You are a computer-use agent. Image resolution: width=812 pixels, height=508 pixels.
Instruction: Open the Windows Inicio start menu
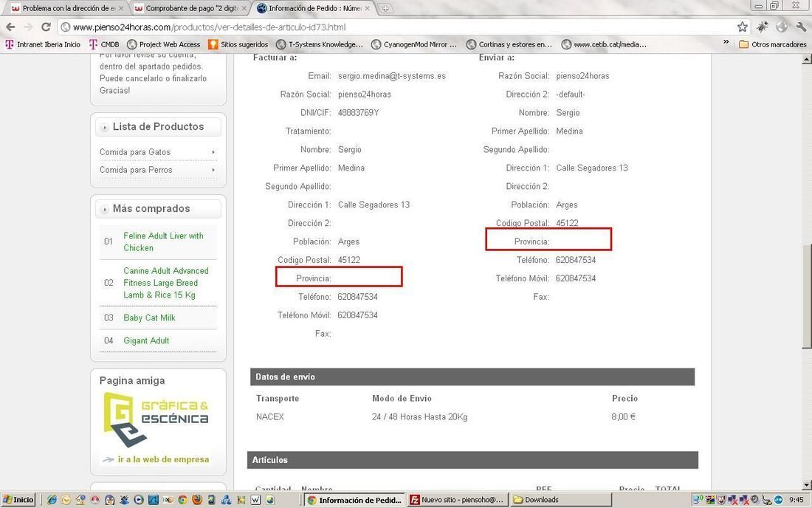click(18, 500)
